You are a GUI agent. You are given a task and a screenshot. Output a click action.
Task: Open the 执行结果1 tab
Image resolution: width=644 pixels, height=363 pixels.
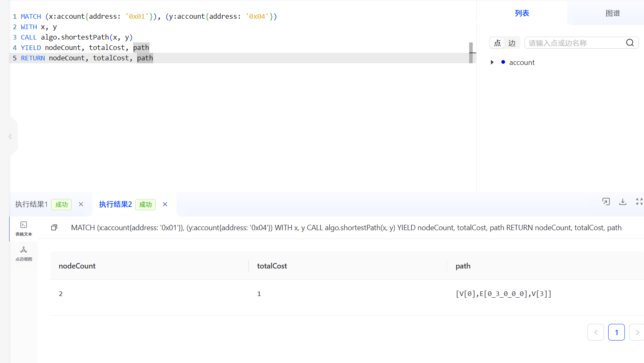[x=32, y=204]
